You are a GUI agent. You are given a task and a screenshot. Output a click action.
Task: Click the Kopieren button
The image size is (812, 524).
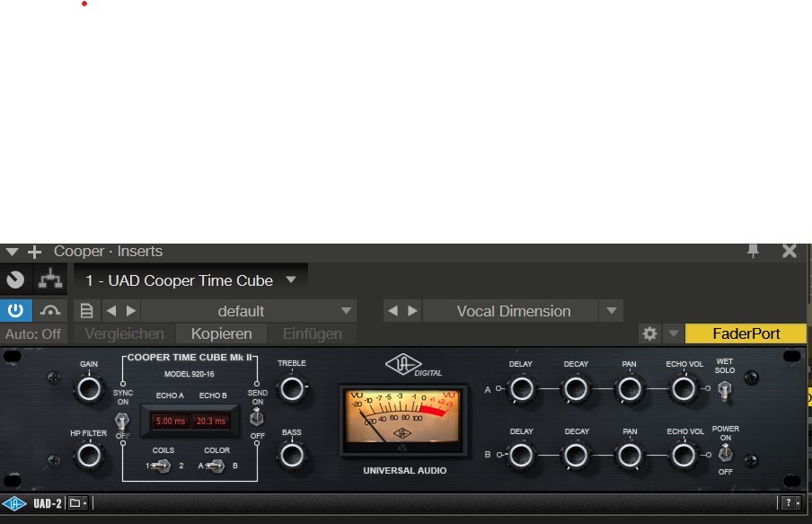point(222,333)
